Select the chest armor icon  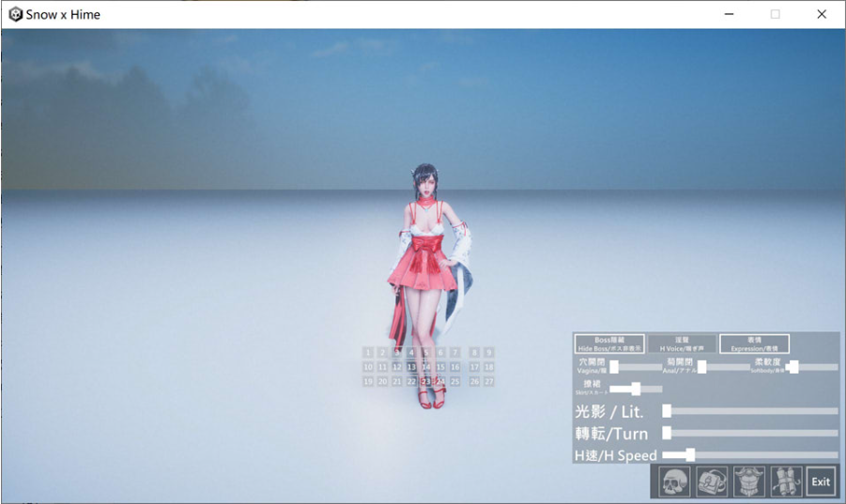pyautogui.click(x=749, y=481)
